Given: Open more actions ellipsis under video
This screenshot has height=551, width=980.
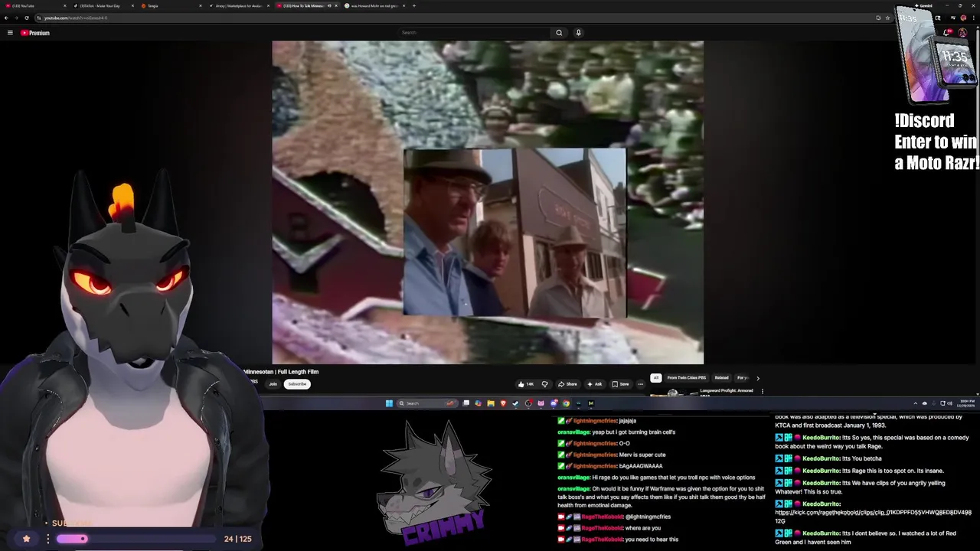Looking at the screenshot, I should [641, 384].
